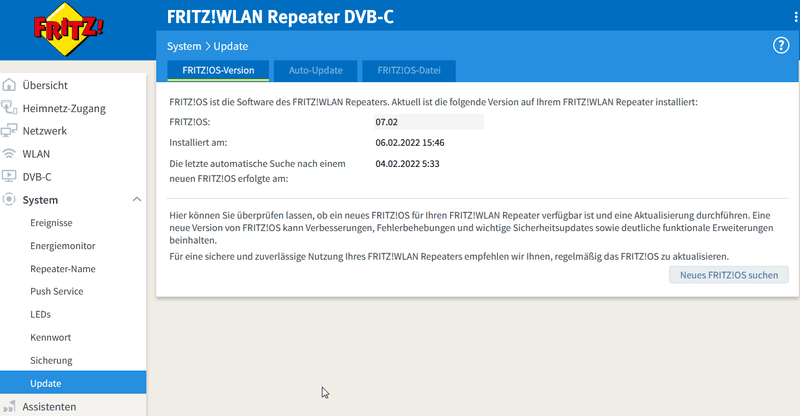
Task: Click the 'Installiert am:' label
Action: pos(198,142)
